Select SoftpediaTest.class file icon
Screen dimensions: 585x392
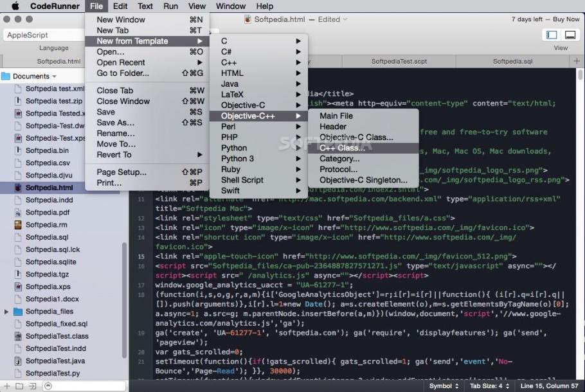coord(17,336)
